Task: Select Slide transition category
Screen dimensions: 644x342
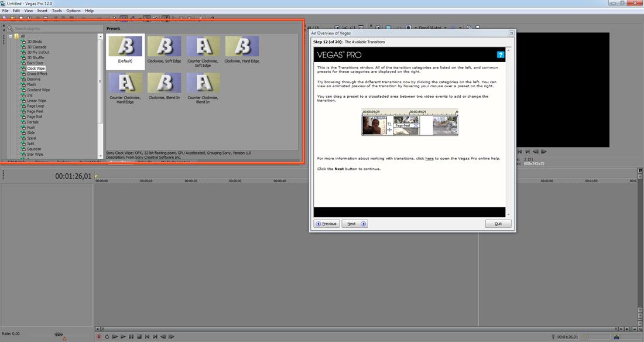Action: pos(31,133)
